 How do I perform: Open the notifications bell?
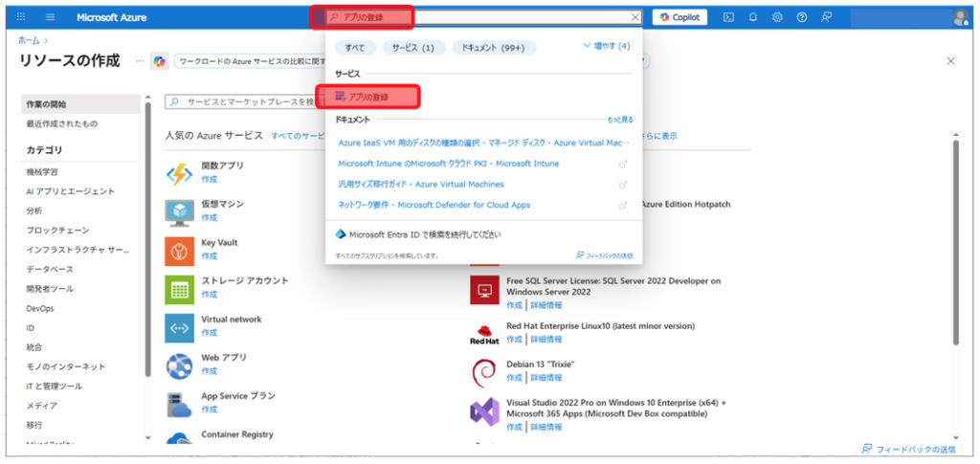click(753, 17)
